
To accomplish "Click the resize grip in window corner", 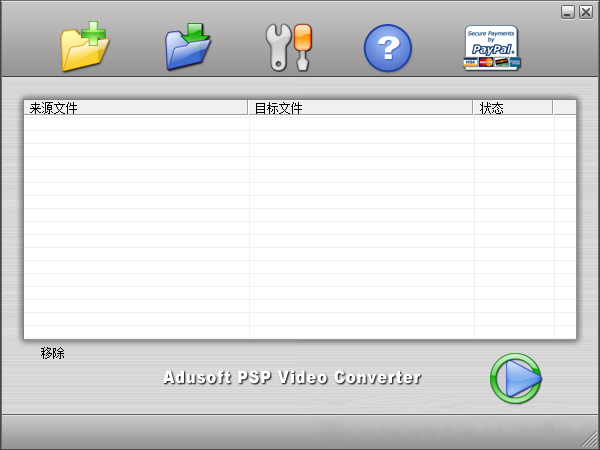I will point(590,440).
